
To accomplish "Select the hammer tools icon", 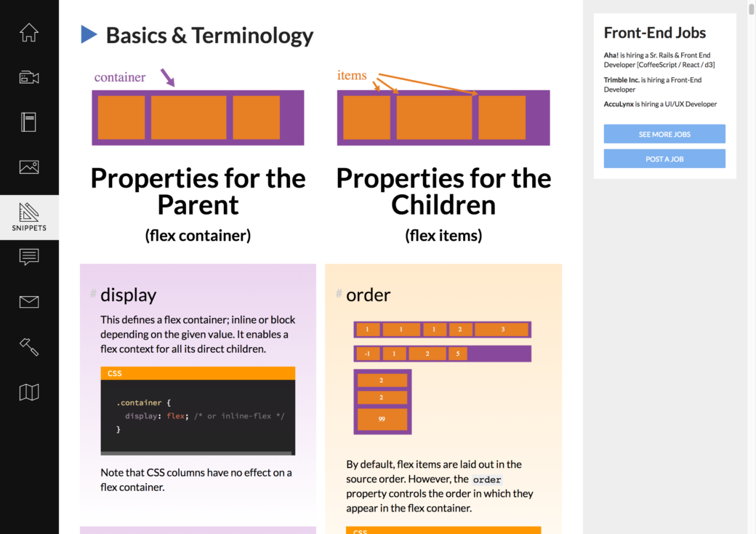I will (29, 347).
